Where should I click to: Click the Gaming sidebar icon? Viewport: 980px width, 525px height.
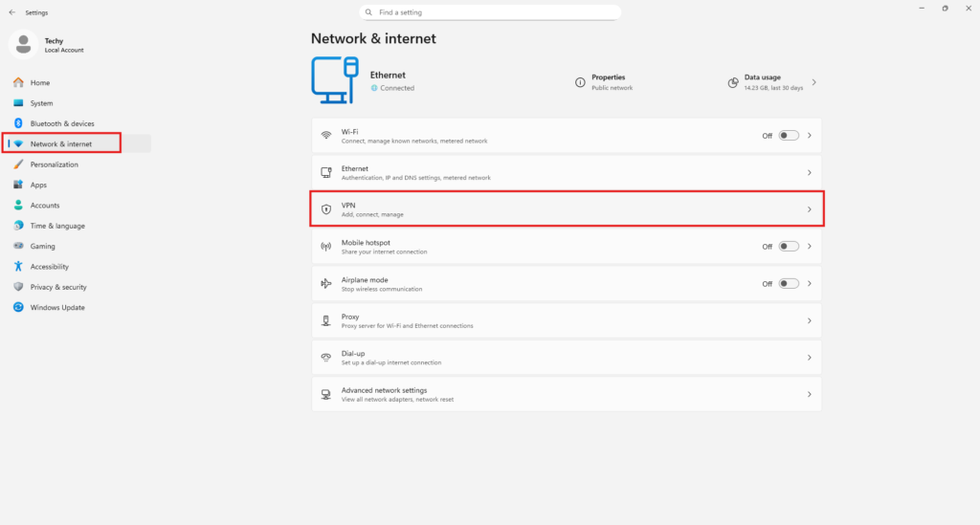[x=18, y=246]
